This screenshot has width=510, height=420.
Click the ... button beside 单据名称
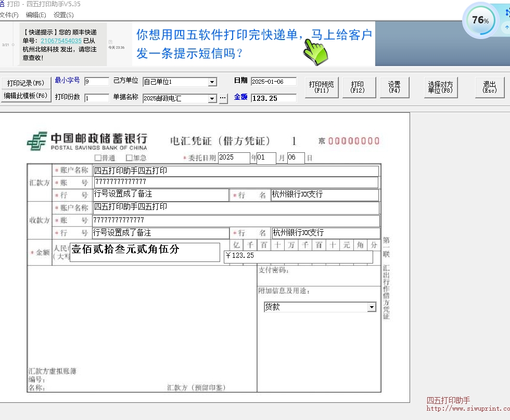click(x=223, y=98)
